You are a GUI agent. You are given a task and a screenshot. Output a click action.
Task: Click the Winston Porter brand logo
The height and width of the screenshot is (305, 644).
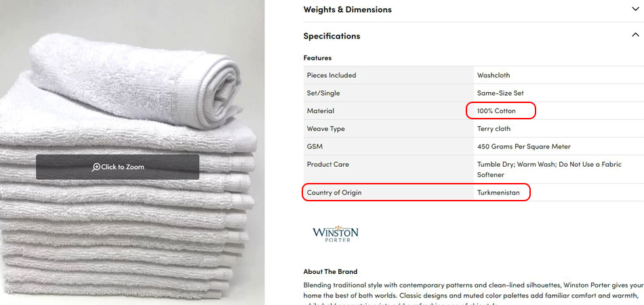pos(336,234)
